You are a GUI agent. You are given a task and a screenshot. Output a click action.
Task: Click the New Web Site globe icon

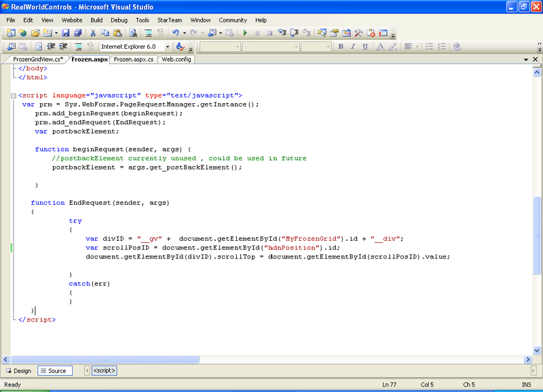(x=23, y=33)
